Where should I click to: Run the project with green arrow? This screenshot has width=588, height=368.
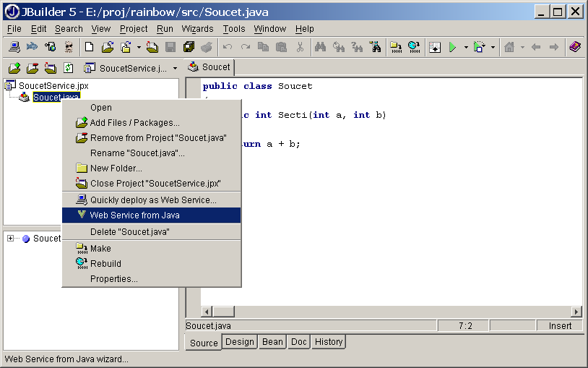pos(453,47)
